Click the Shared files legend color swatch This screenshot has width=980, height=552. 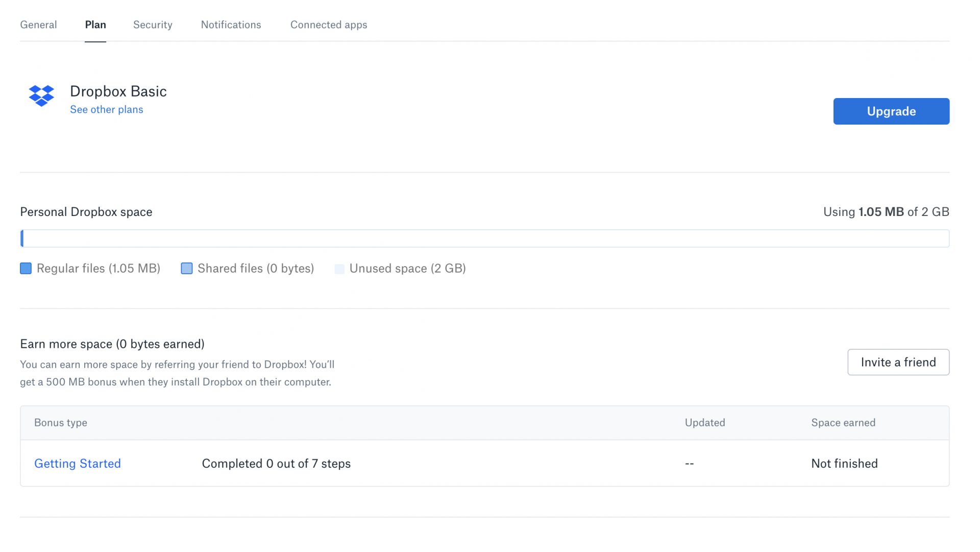pos(187,269)
